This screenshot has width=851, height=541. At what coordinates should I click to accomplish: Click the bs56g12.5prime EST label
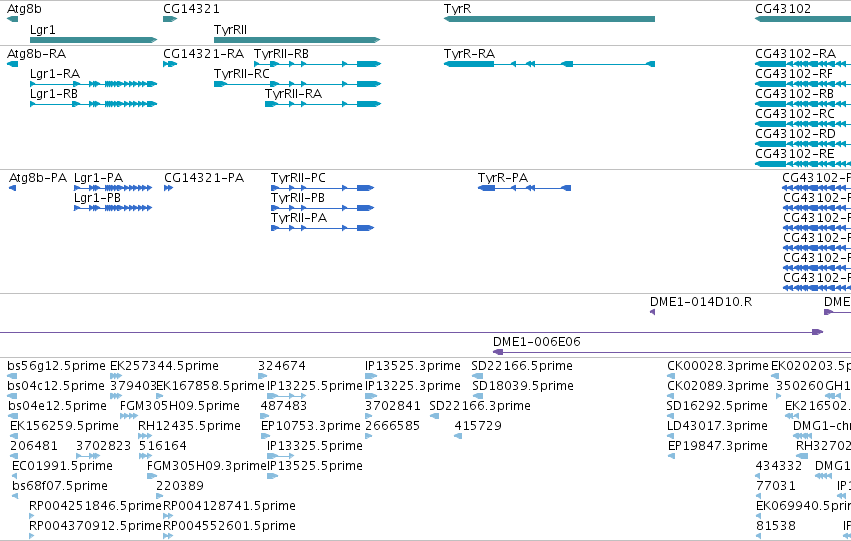click(56, 366)
